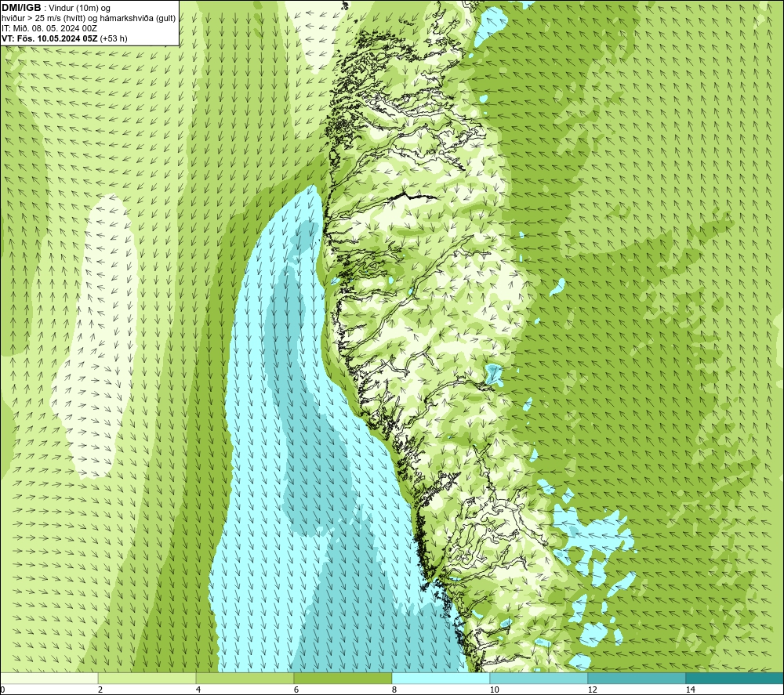Click the '2' label on color scale
The image size is (784, 695).
[100, 690]
